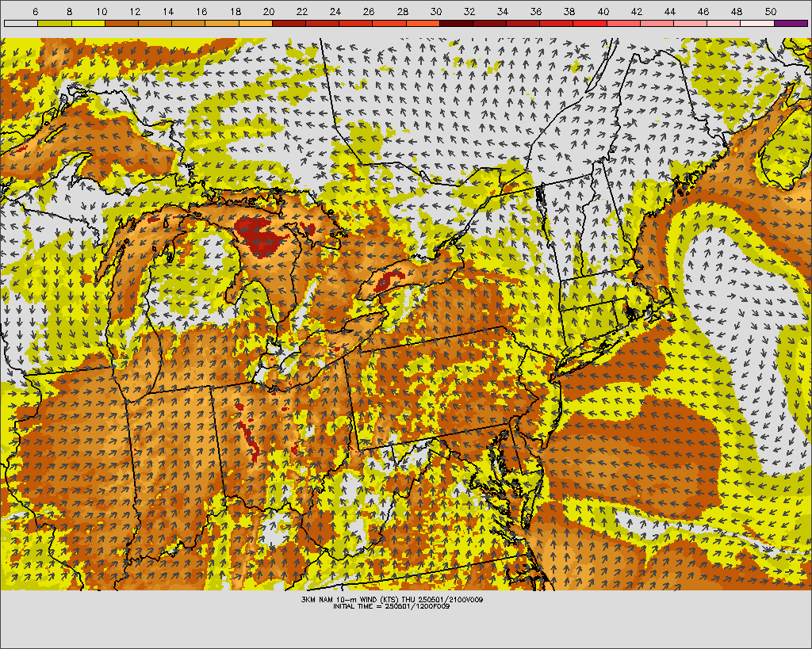Click the dark red swatch between 20 and 22
The height and width of the screenshot is (649, 812).
click(x=289, y=23)
